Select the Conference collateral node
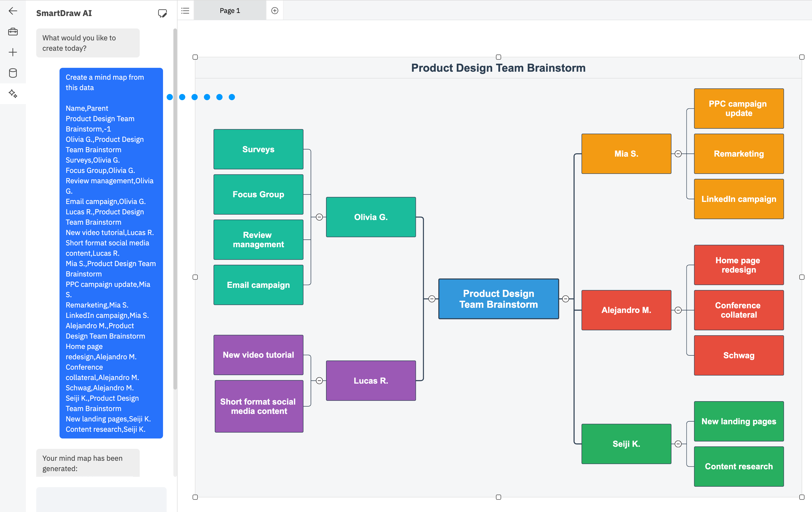The width and height of the screenshot is (812, 512). [x=739, y=310]
